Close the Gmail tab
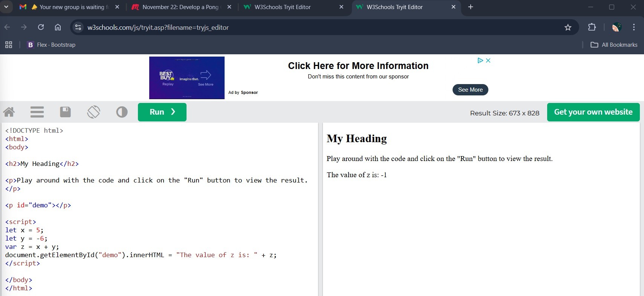Screen dimensions: 644x296 pos(117,7)
